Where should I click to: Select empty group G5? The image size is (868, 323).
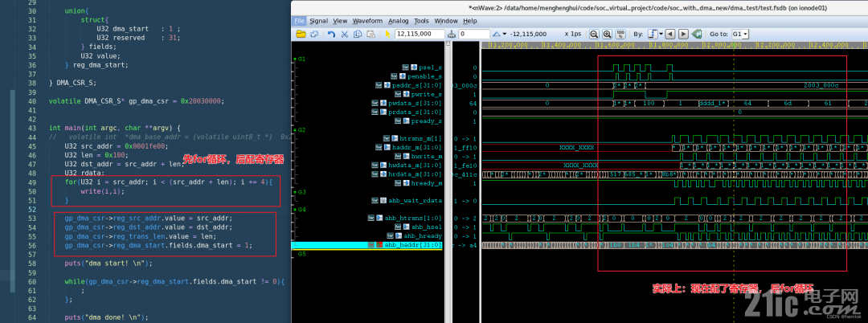(x=301, y=254)
